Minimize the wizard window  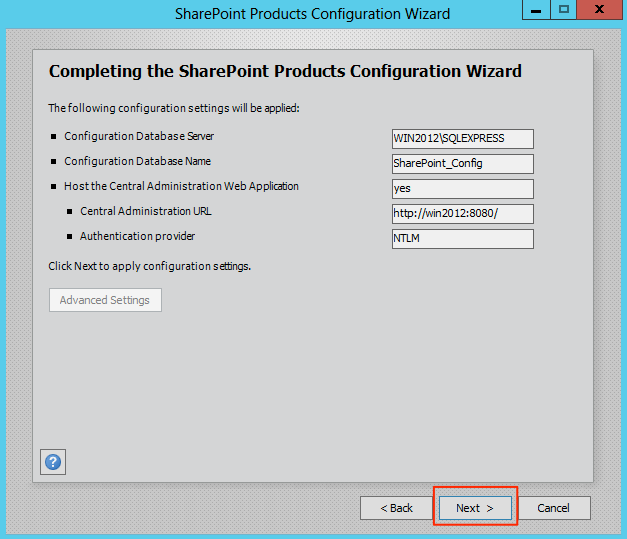click(x=536, y=10)
